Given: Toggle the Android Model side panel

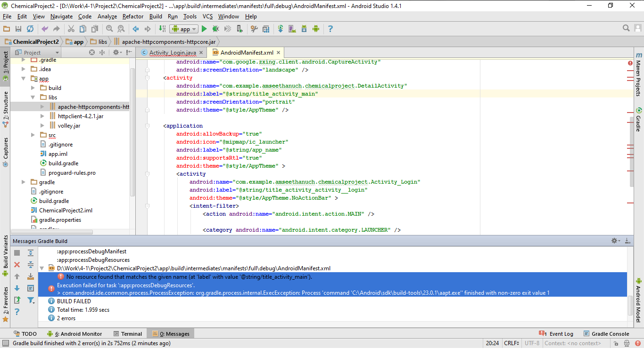Looking at the screenshot, I should tap(639, 299).
